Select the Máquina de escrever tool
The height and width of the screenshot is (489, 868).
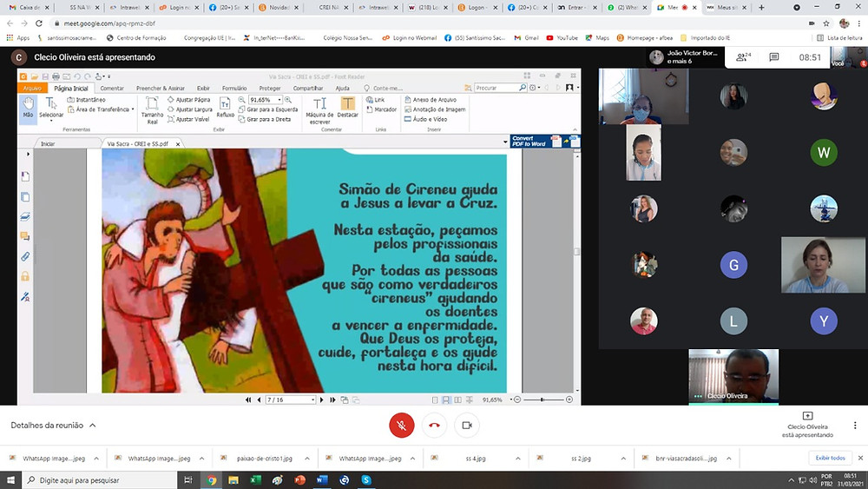pos(319,109)
